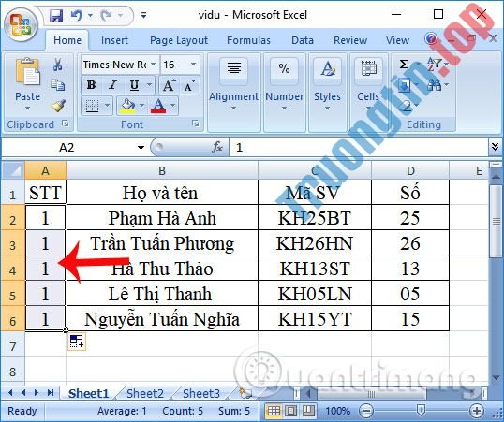504x422 pixels.
Task: Open Auto Fill Options button
Action: [x=77, y=342]
